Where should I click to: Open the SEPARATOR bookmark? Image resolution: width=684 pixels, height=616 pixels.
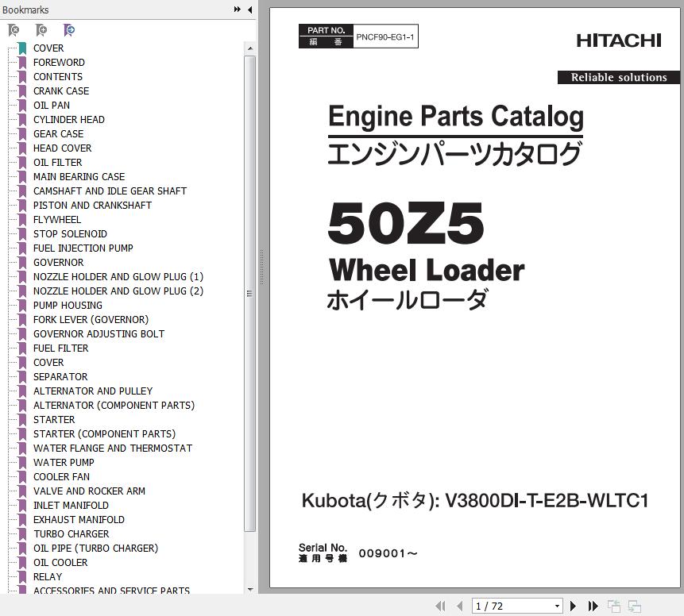(x=60, y=377)
